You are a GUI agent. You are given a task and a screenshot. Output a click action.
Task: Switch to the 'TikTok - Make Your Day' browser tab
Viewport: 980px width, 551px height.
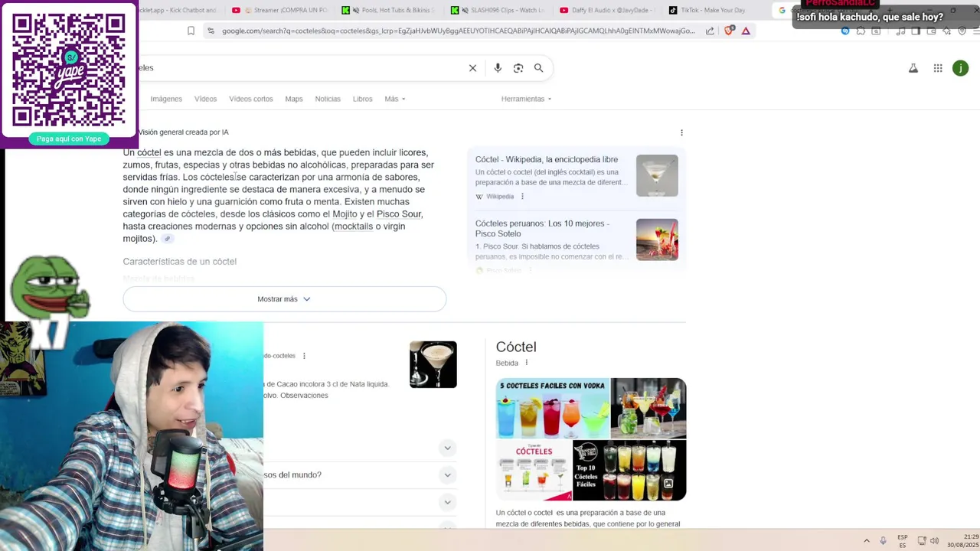712,10
